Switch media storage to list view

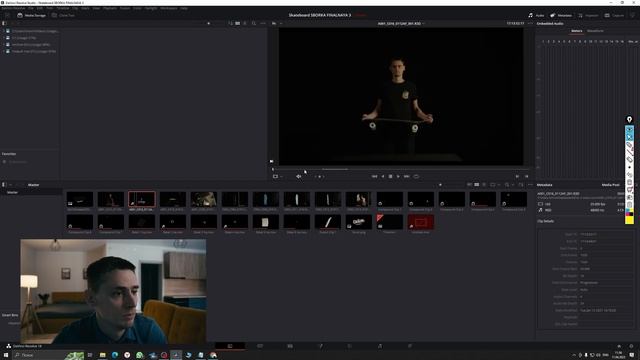245,23
